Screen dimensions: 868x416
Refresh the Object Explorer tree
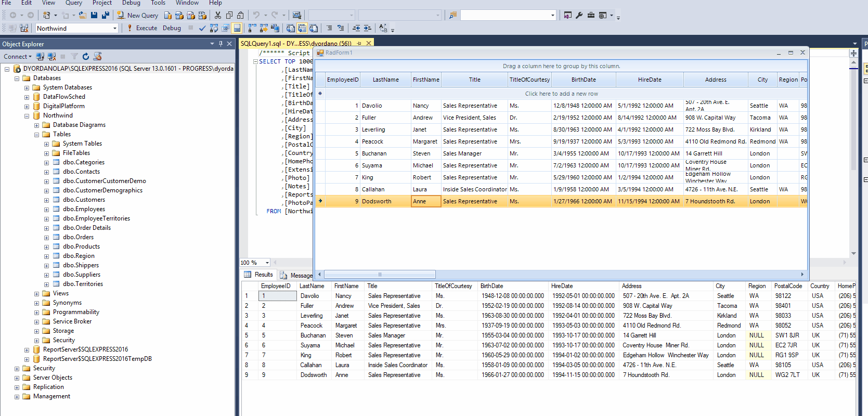86,56
